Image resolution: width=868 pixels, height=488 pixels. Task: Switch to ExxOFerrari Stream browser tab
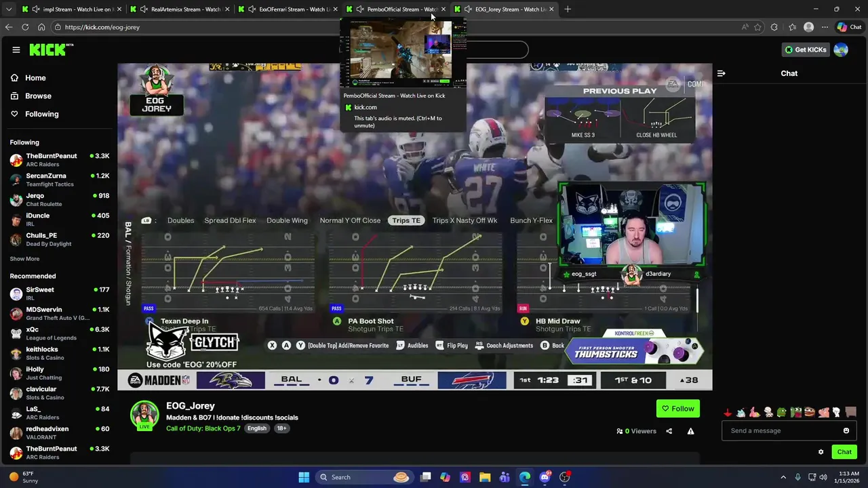pos(288,9)
